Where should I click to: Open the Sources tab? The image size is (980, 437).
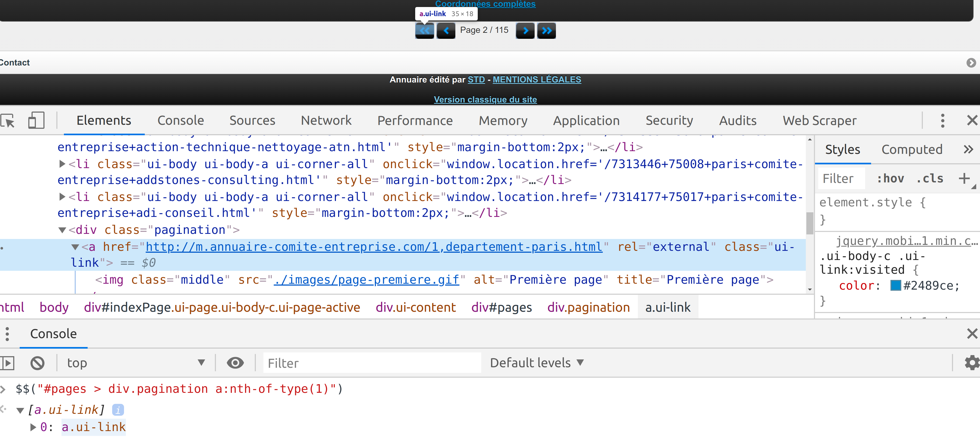(x=252, y=120)
